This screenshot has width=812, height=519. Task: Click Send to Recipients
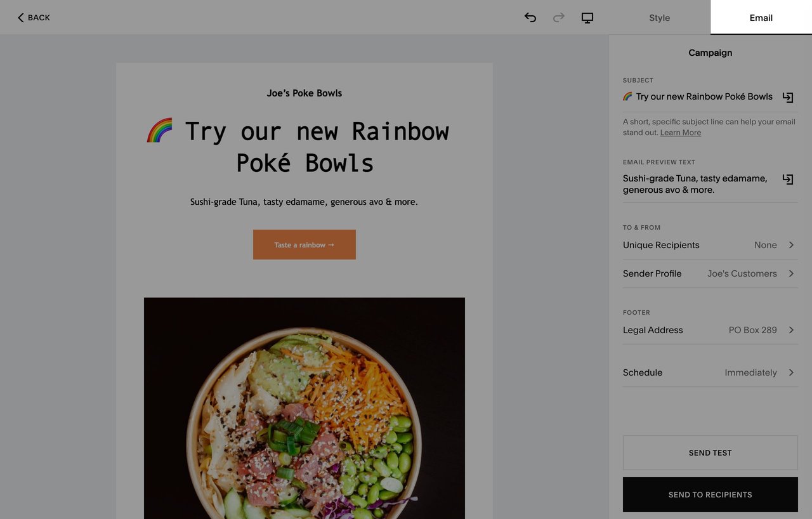click(x=710, y=494)
